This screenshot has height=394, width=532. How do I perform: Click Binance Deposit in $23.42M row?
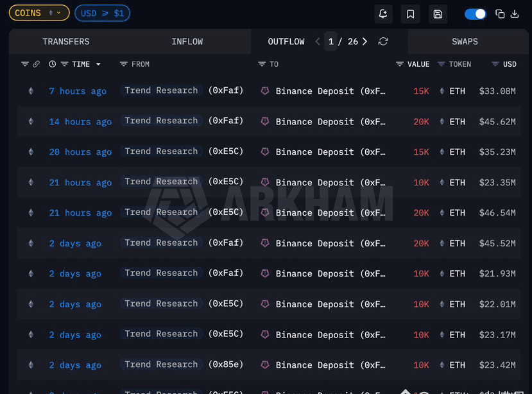point(330,365)
